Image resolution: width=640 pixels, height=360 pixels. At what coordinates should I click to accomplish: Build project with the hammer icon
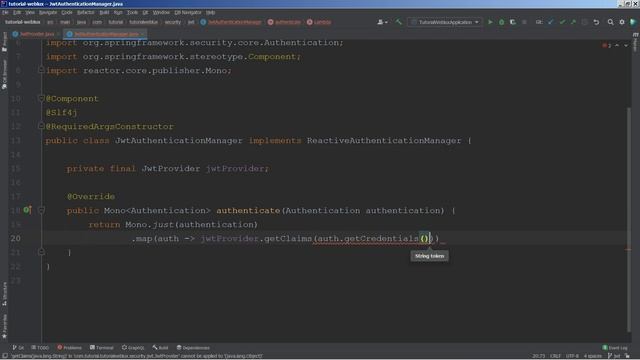398,22
